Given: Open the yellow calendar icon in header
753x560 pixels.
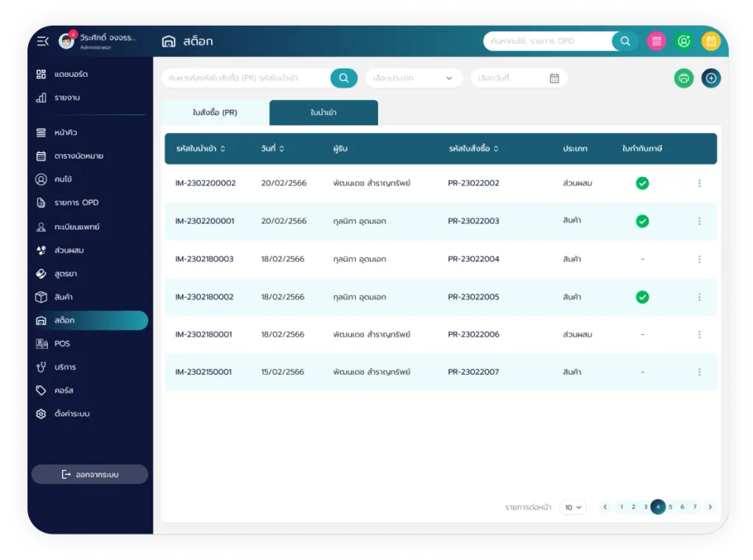Looking at the screenshot, I should pyautogui.click(x=711, y=41).
